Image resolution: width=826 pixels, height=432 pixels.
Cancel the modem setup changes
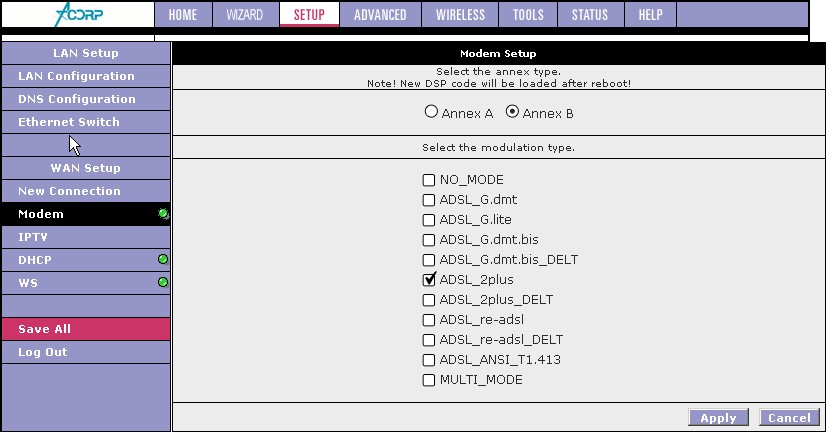(789, 417)
